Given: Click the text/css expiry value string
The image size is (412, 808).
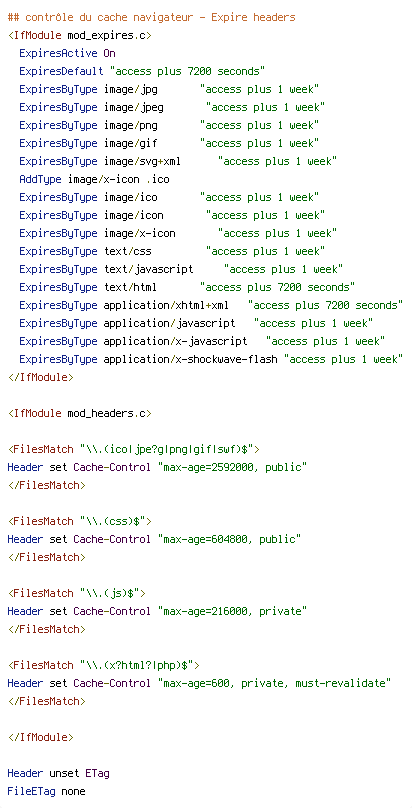Looking at the screenshot, I should [266, 252].
